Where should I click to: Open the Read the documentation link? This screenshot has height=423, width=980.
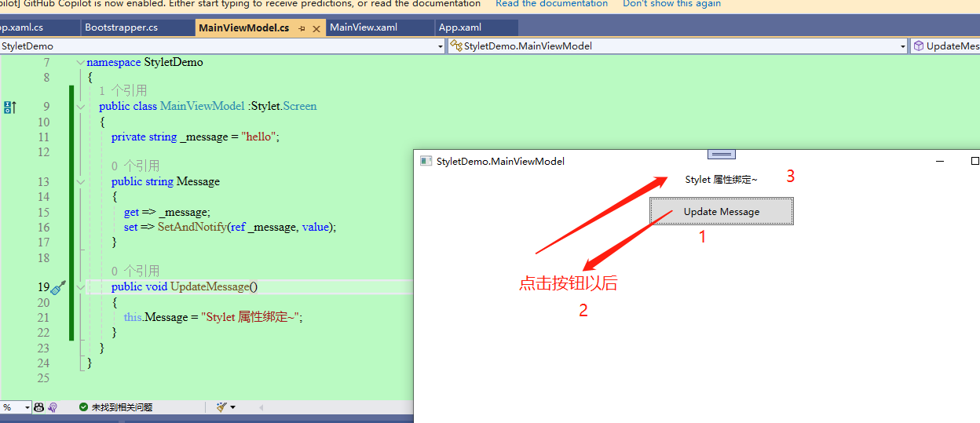click(x=551, y=4)
